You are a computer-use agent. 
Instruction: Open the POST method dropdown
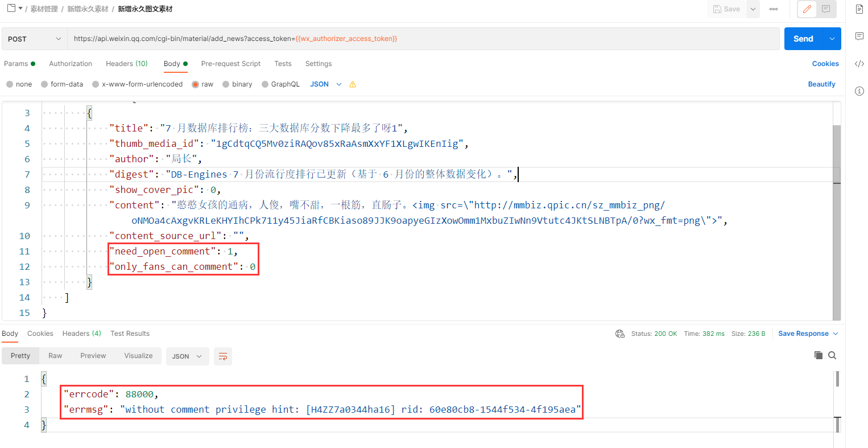pyautogui.click(x=34, y=39)
